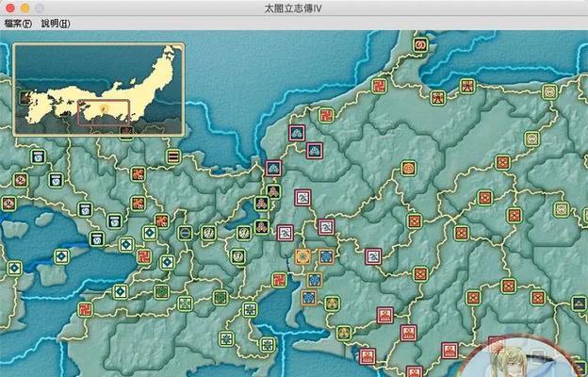The width and height of the screenshot is (588, 377).
Task: Select the upper golden trefoil crest castle
Action: click(x=333, y=303)
